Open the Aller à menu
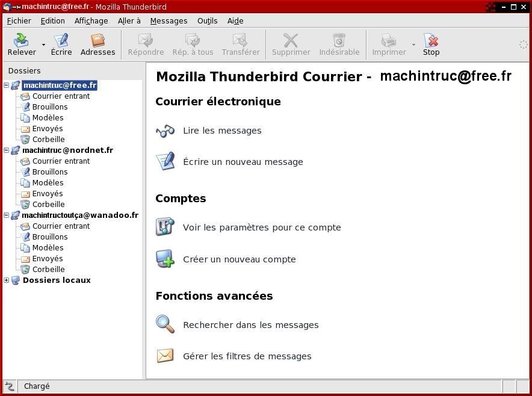The width and height of the screenshot is (532, 396). (x=129, y=21)
